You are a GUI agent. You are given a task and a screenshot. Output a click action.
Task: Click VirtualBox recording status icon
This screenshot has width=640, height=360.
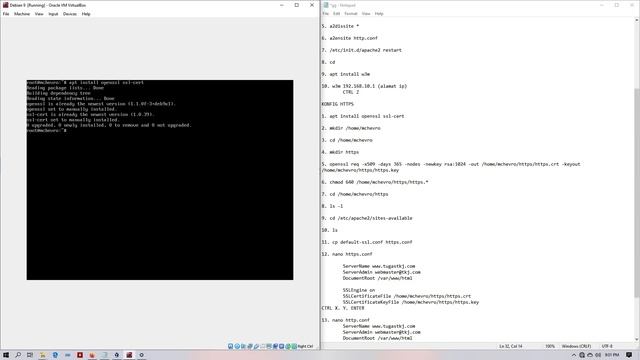(276, 346)
